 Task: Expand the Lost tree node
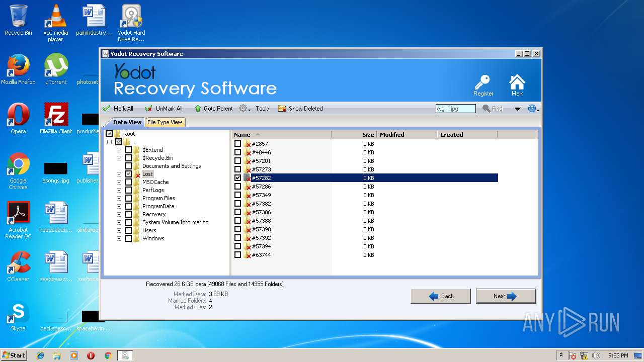(119, 174)
